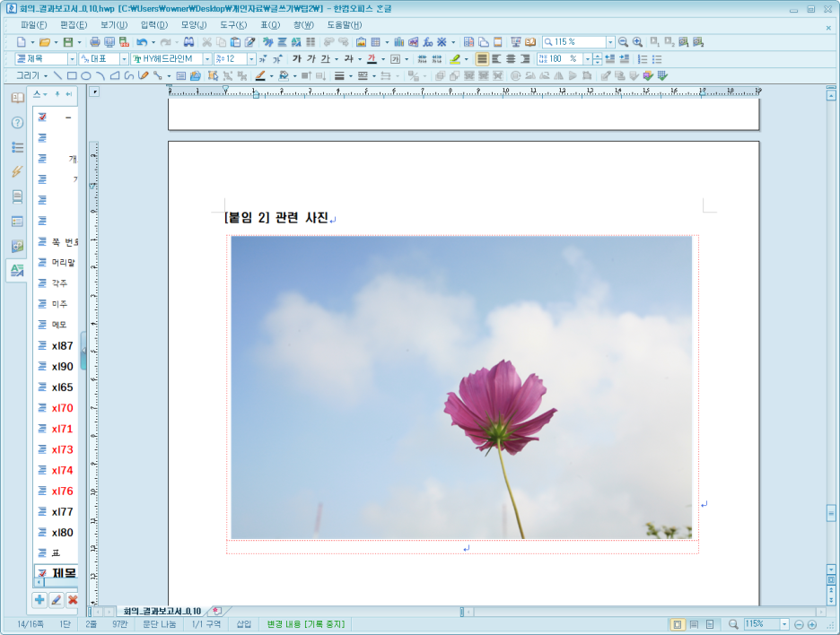840x635 pixels.
Task: Open the line spacing dropdown showing 180 %
Action: click(587, 59)
